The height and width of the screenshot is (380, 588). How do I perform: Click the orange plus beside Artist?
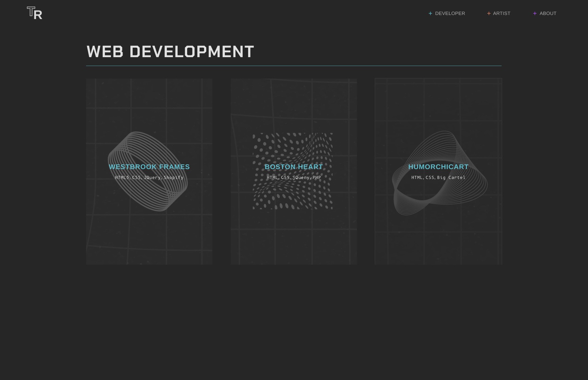pos(489,13)
